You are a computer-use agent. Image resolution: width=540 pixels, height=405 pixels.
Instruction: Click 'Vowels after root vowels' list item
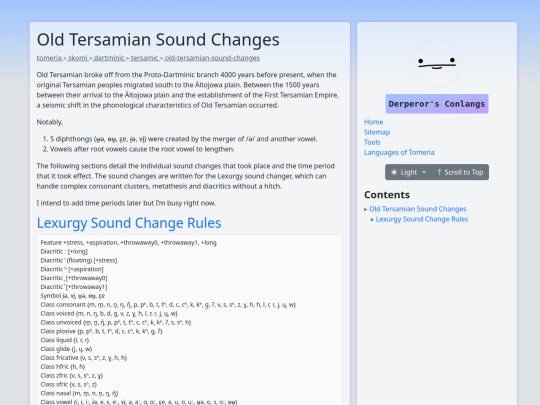(x=142, y=149)
